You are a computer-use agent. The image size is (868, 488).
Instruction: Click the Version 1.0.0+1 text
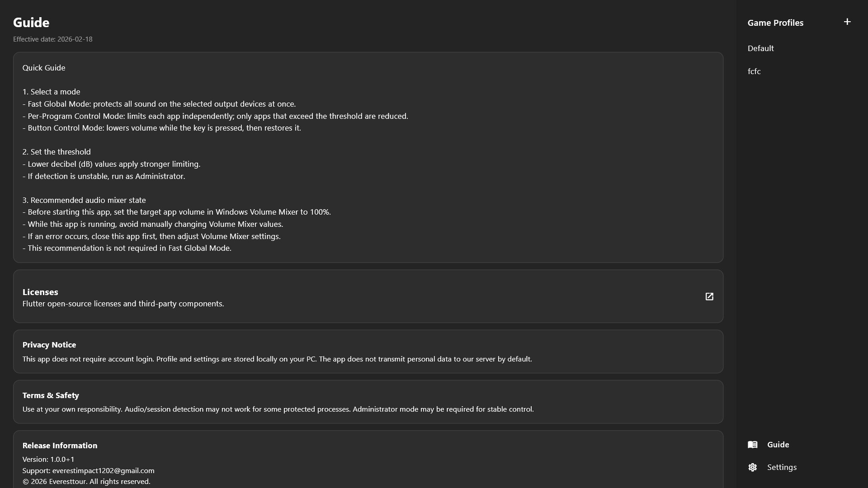point(48,459)
